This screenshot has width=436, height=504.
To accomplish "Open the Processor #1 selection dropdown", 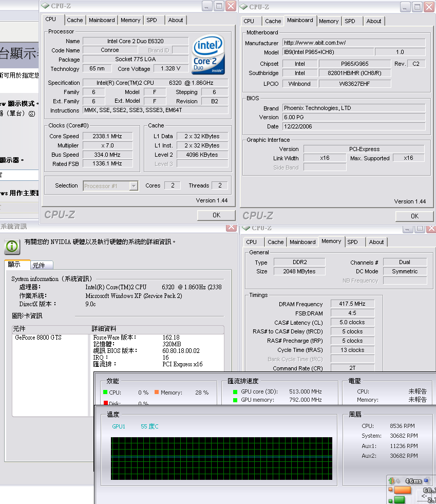I will coord(134,185).
